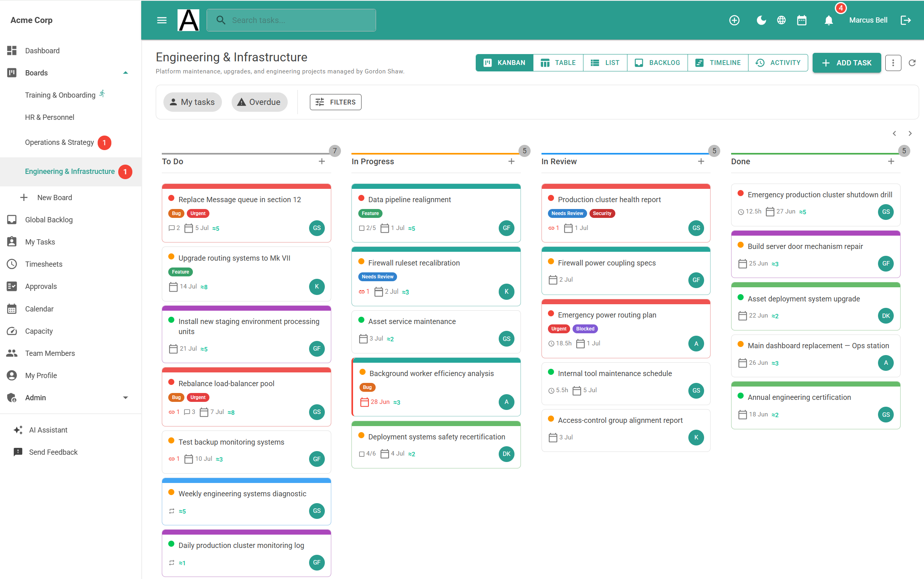924x579 pixels.
Task: Open the Annual engineering certification card
Action: pyautogui.click(x=815, y=406)
